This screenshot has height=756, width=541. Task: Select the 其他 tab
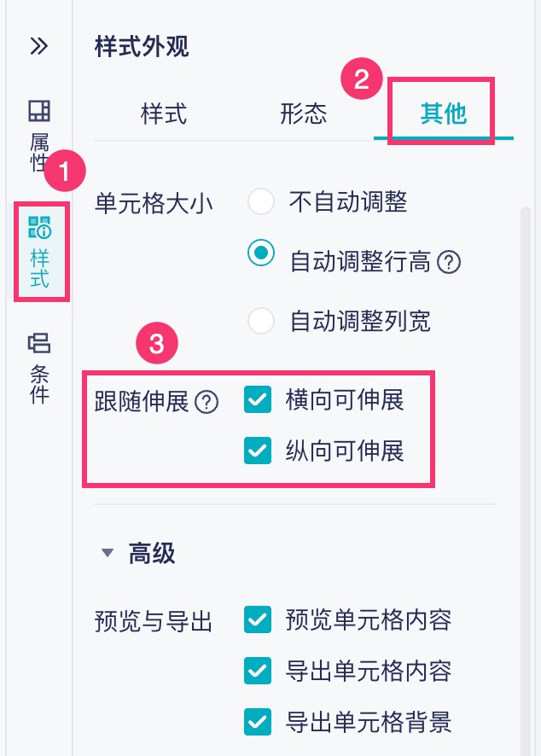click(x=443, y=113)
